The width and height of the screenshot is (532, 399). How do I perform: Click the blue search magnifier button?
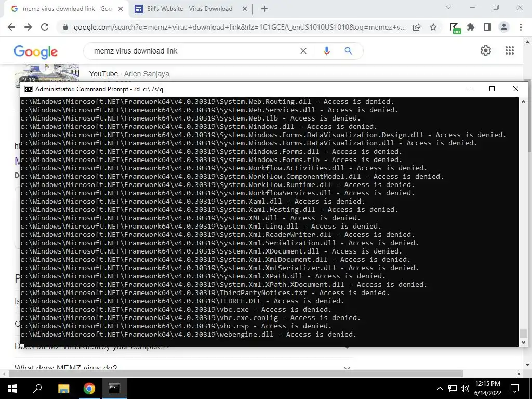point(348,51)
